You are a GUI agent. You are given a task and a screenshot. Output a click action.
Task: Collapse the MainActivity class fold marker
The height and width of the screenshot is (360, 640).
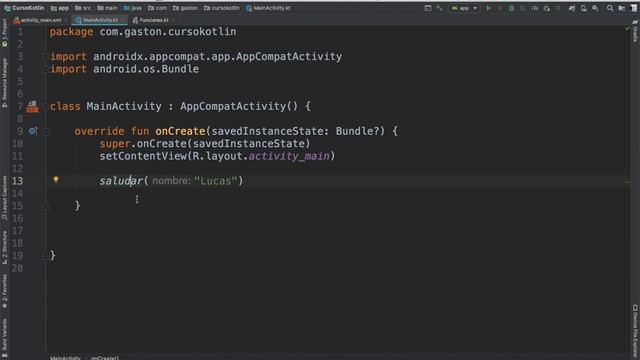click(x=45, y=107)
